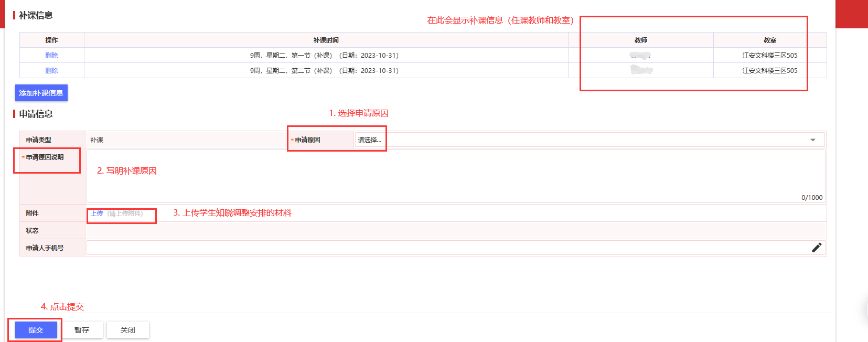The width and height of the screenshot is (868, 342).
Task: Submit the form with 提交 button
Action: tap(36, 330)
